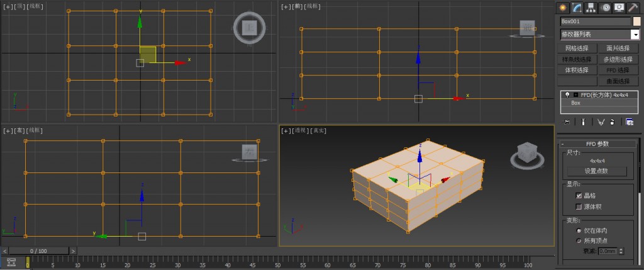The height and width of the screenshot is (270, 644).
Task: Click the Front viewport ViewCube face
Action: tap(528, 28)
